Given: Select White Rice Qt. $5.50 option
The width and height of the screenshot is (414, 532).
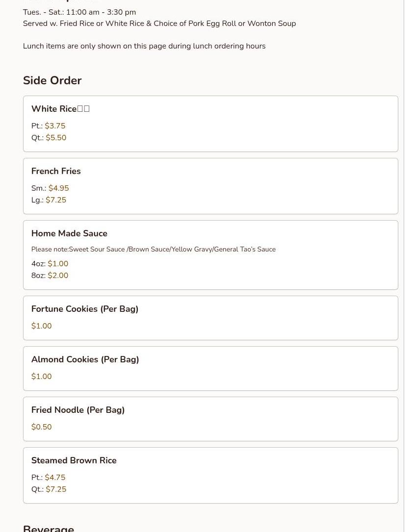Looking at the screenshot, I should 49,138.
